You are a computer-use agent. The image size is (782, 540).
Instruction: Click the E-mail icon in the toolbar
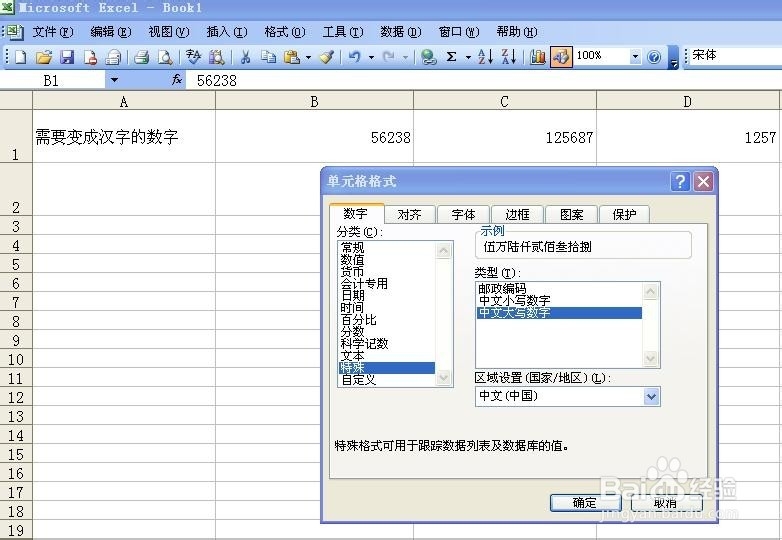click(x=113, y=57)
